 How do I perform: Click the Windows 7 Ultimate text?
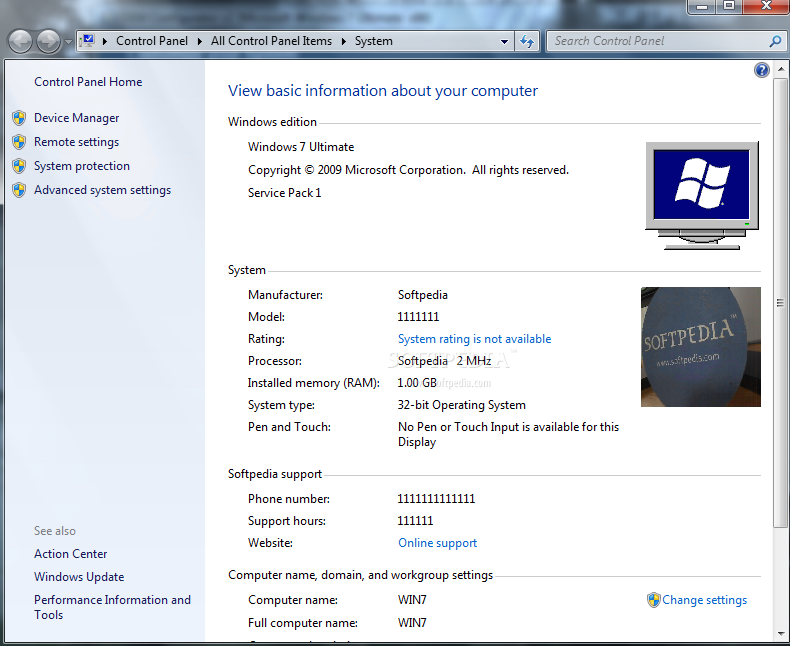301,147
